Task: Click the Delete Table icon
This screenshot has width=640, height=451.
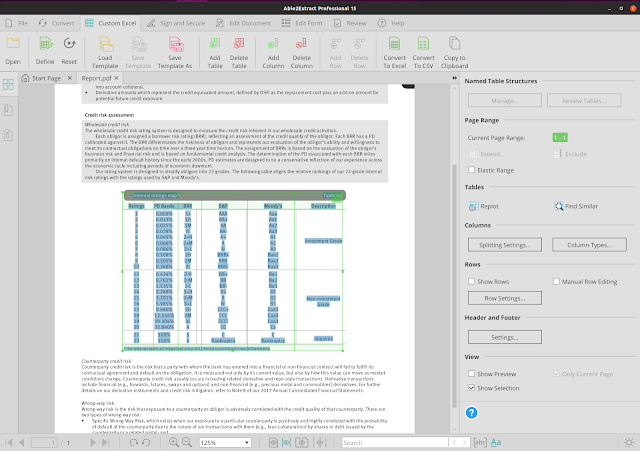Action: 239,44
